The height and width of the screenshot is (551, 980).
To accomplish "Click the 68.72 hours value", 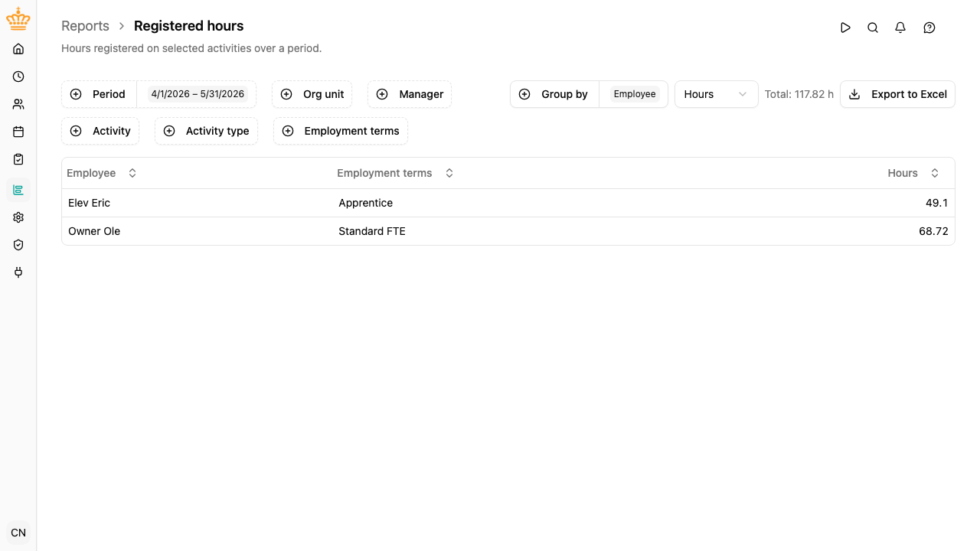I will (933, 231).
